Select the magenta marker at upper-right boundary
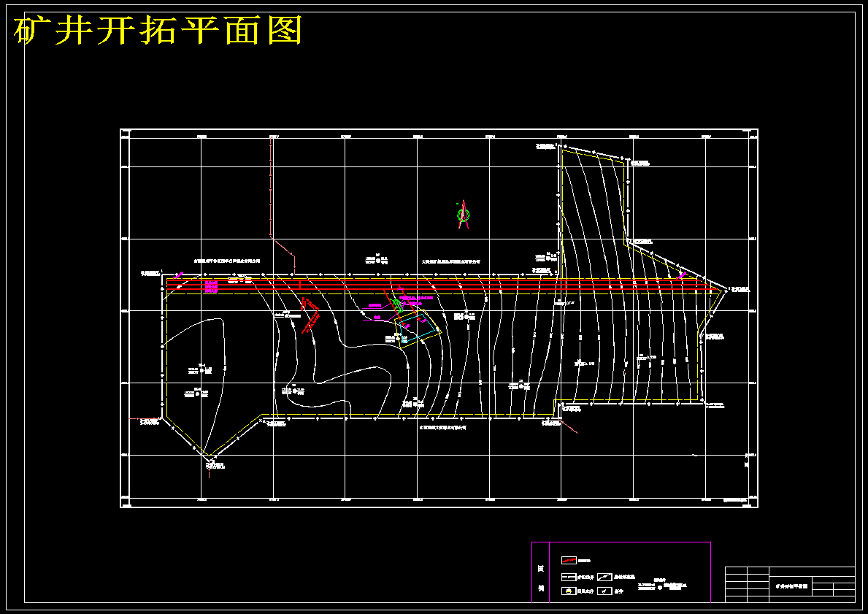This screenshot has width=868, height=614. pyautogui.click(x=682, y=275)
